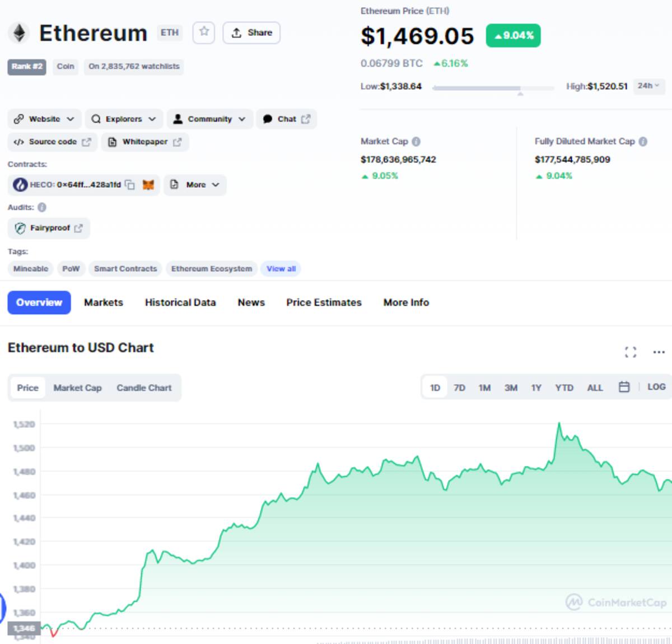Click the Ethereum logo icon
Image resolution: width=672 pixels, height=644 pixels.
20,33
